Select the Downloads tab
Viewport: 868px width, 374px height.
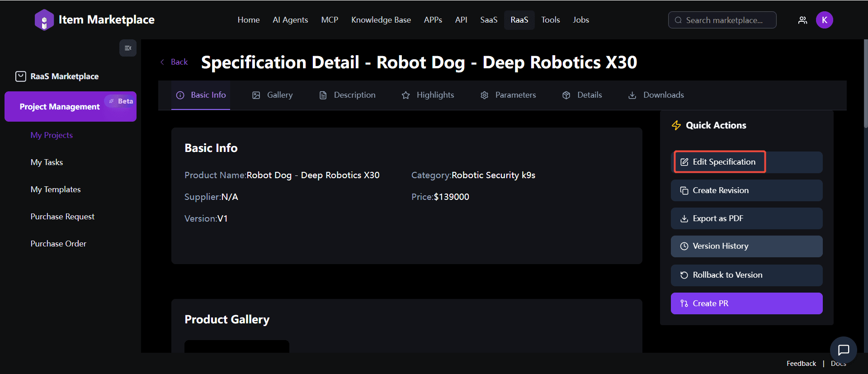point(656,95)
